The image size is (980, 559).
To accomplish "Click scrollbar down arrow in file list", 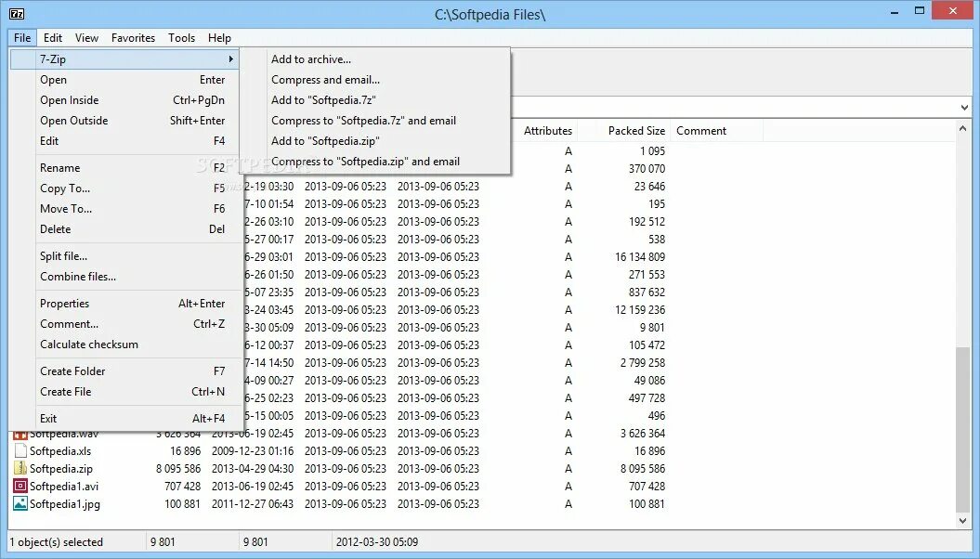I will (962, 521).
